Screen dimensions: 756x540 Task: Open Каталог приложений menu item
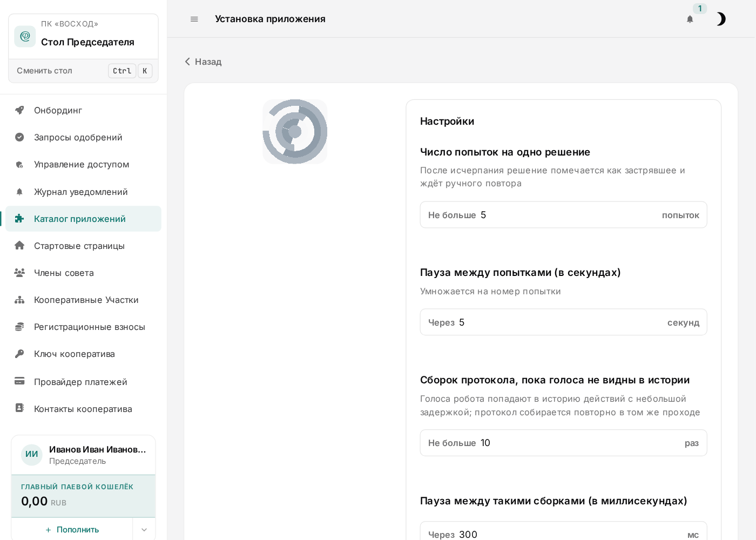pos(84,219)
